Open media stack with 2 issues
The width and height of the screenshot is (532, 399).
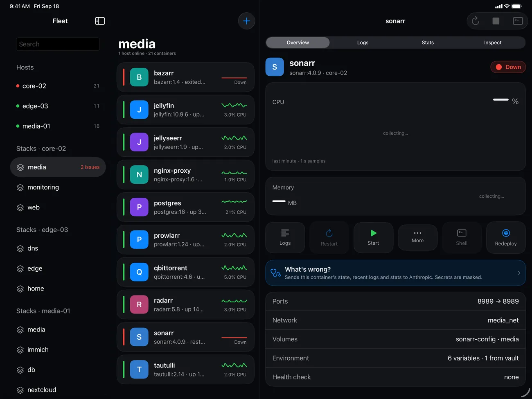pyautogui.click(x=58, y=167)
